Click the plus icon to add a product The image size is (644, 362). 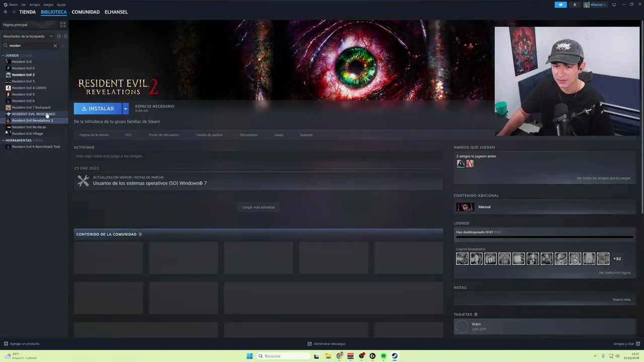point(6,344)
